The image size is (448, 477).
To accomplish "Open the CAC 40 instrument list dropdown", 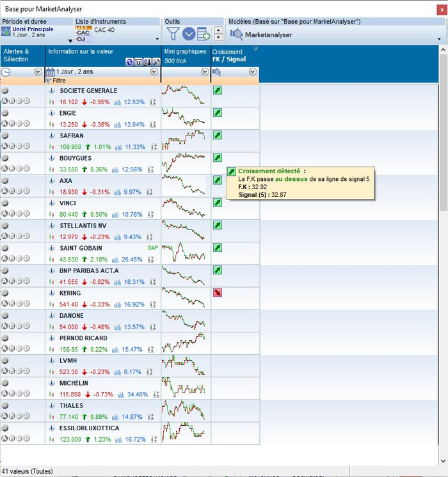I will tap(157, 39).
